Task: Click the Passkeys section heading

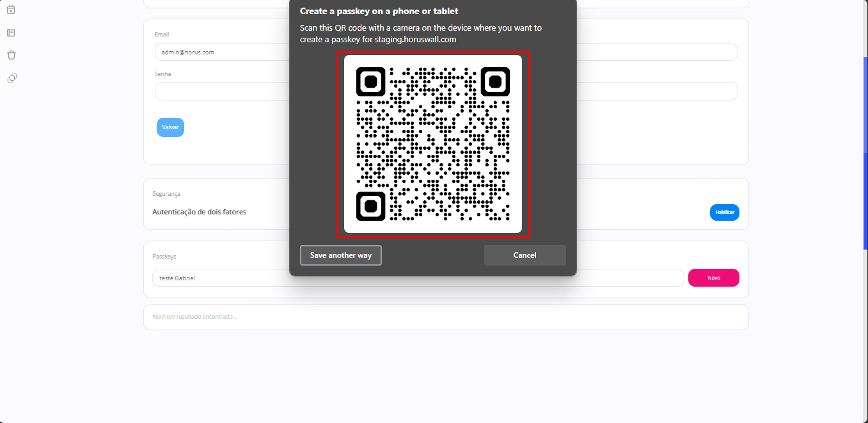Action: click(164, 256)
